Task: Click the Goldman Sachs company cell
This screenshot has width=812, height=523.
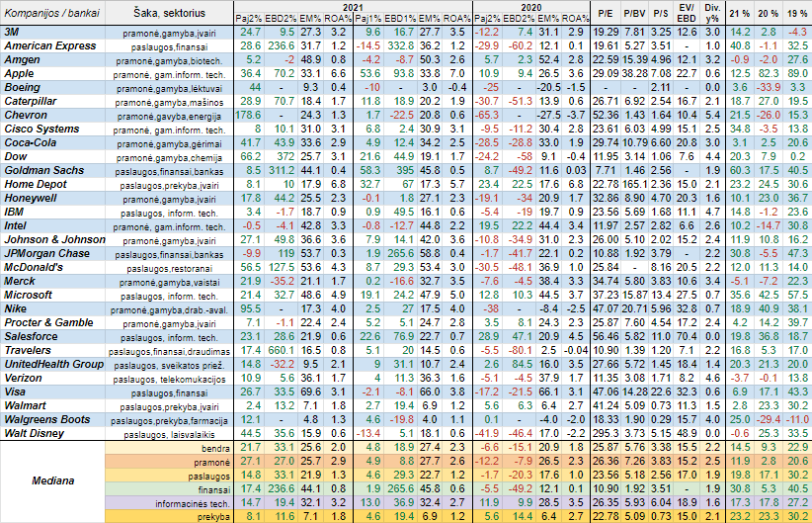Action: (52, 170)
